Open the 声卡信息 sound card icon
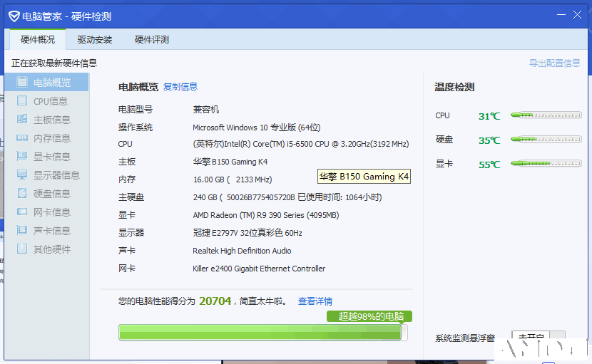Image resolution: width=592 pixels, height=364 pixels. click(x=22, y=230)
